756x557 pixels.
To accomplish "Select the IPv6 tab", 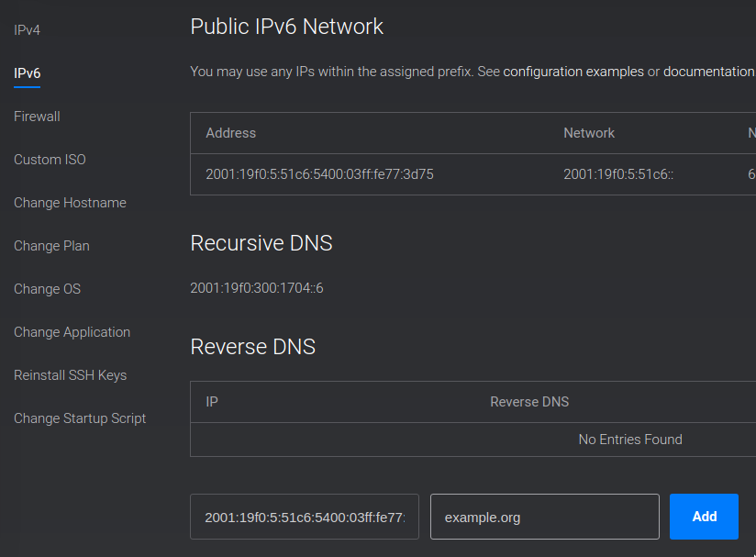I will [27, 73].
